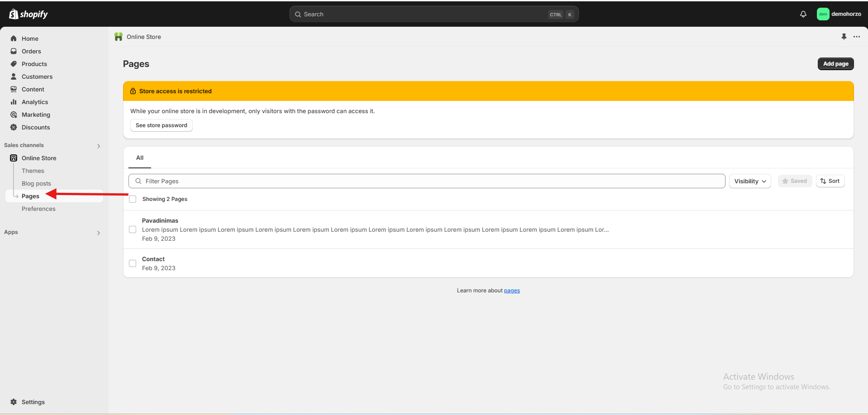Click the See store password button
The width and height of the screenshot is (868, 415).
tap(161, 125)
